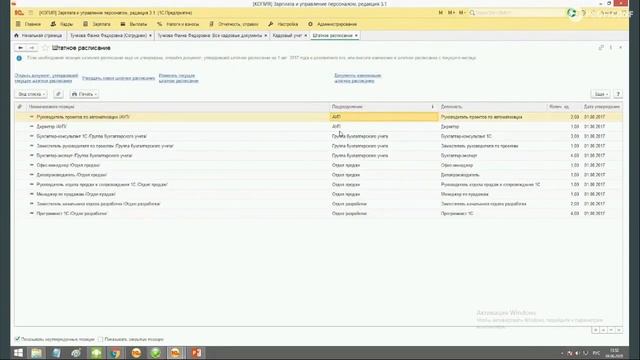Open the Кадры menu section
640x360 pixels.
tap(62, 24)
